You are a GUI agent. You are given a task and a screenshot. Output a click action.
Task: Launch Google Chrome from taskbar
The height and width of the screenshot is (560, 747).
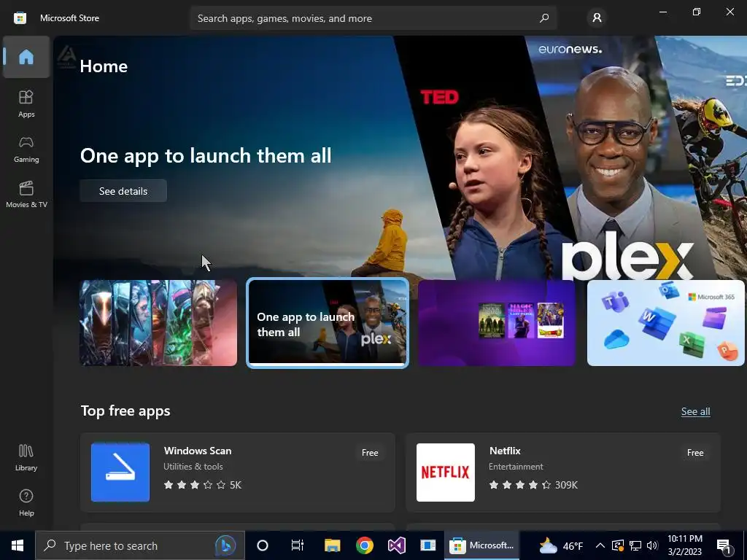coord(365,545)
